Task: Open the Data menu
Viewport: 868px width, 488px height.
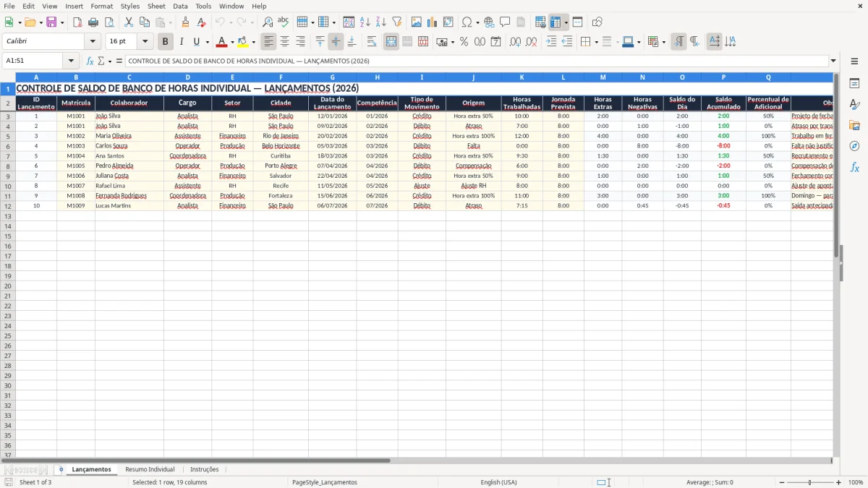Action: (180, 6)
